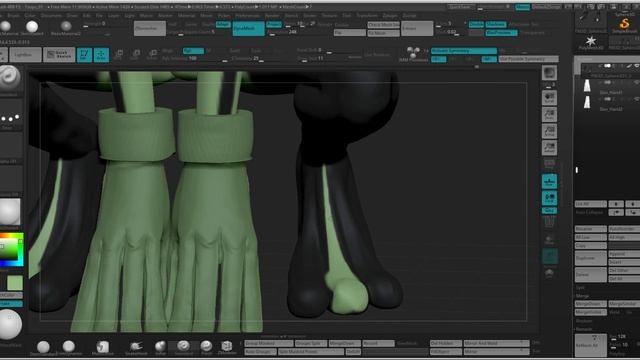This screenshot has height=360, width=640.
Task: Toggle Activate Symmetry
Action: coord(464,51)
